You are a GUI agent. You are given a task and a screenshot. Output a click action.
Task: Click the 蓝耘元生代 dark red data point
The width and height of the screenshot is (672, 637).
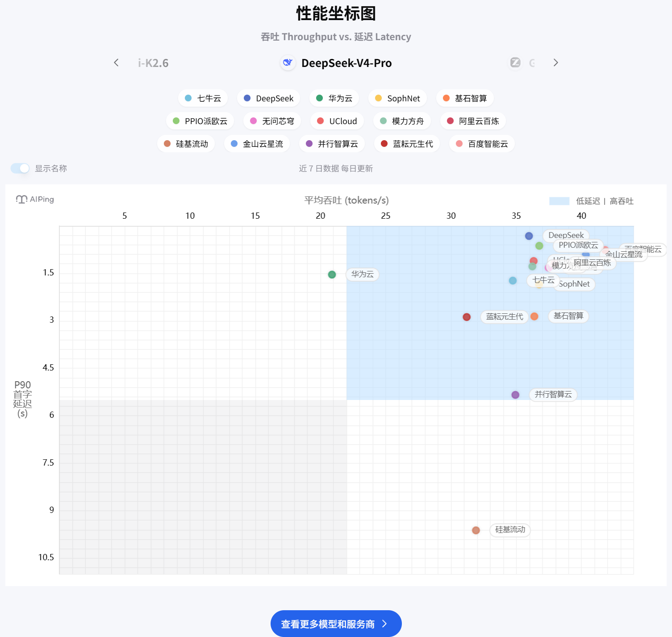pos(467,317)
